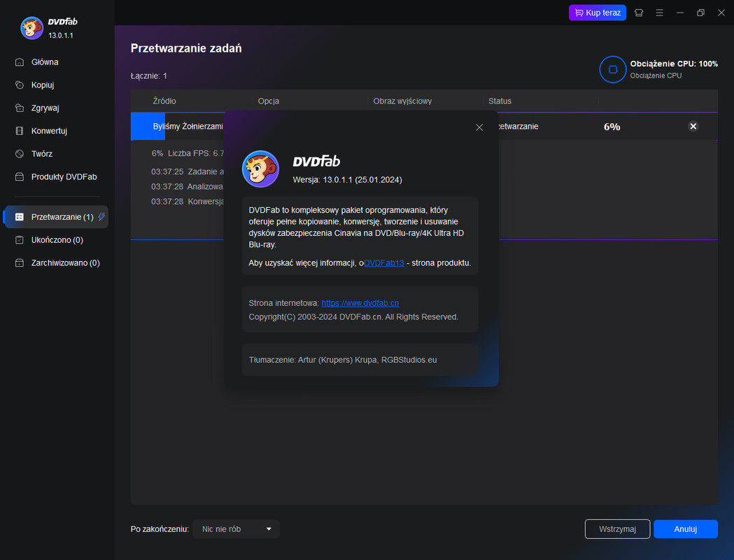Click the Kopiuj disc icon
This screenshot has height=560, width=734.
click(19, 85)
